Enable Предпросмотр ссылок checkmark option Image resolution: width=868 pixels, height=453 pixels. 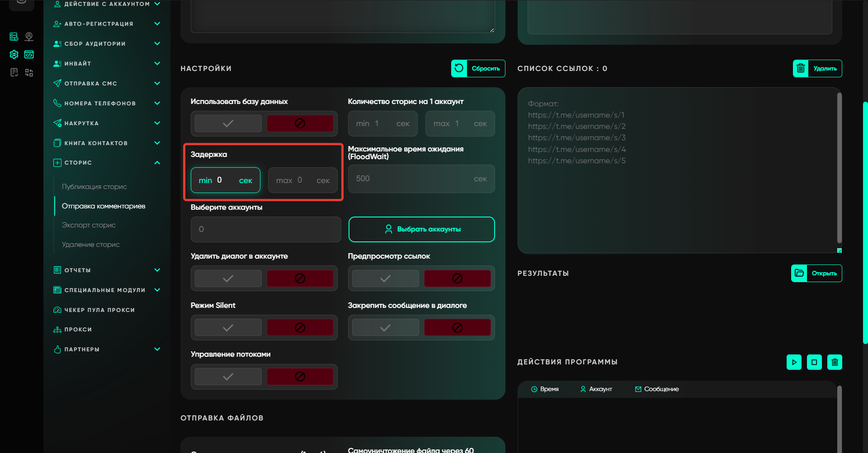pos(385,278)
